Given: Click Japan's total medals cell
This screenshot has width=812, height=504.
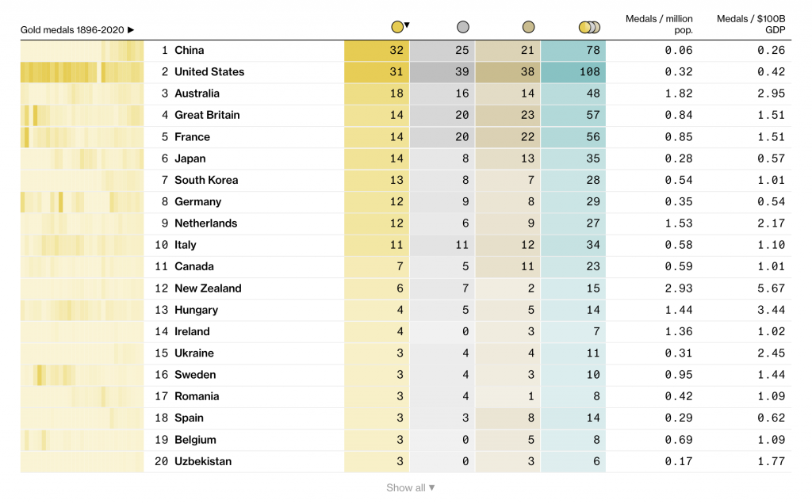Looking at the screenshot, I should 573,158.
